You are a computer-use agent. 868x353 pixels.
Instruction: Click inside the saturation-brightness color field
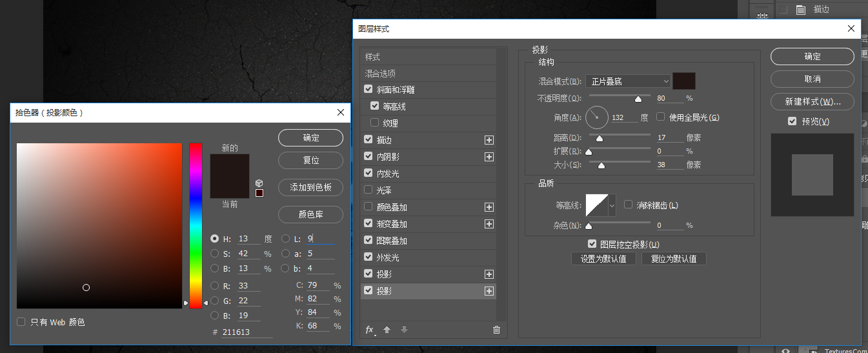click(99, 226)
